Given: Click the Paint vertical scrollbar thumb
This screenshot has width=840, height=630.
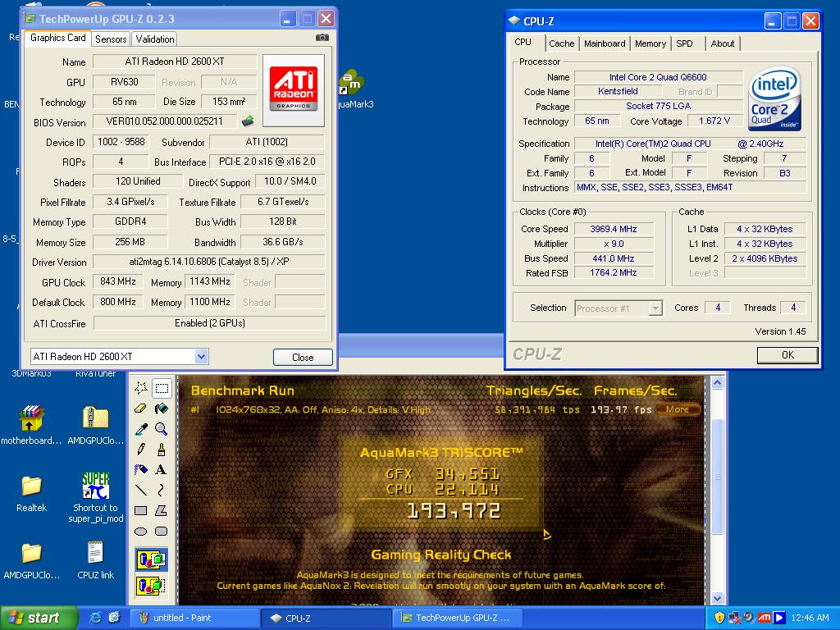Looking at the screenshot, I should click(717, 477).
